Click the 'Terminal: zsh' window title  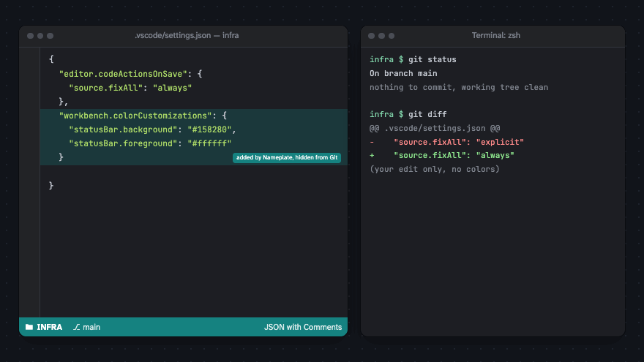tap(495, 35)
